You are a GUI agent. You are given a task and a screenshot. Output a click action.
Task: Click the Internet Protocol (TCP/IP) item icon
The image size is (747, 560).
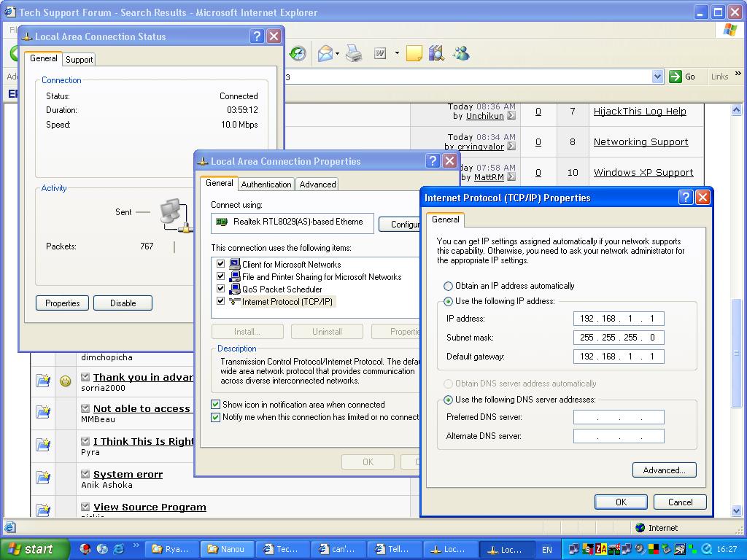(234, 301)
